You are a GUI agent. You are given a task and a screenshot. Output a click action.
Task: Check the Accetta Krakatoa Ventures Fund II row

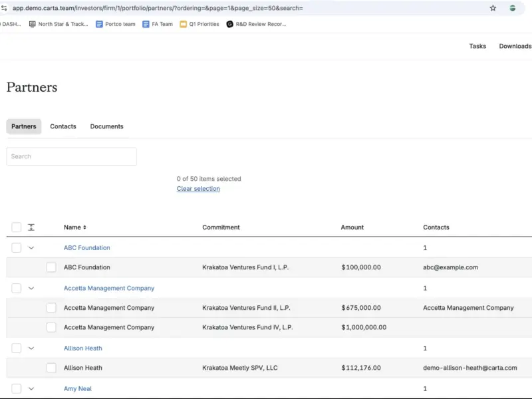tap(51, 308)
